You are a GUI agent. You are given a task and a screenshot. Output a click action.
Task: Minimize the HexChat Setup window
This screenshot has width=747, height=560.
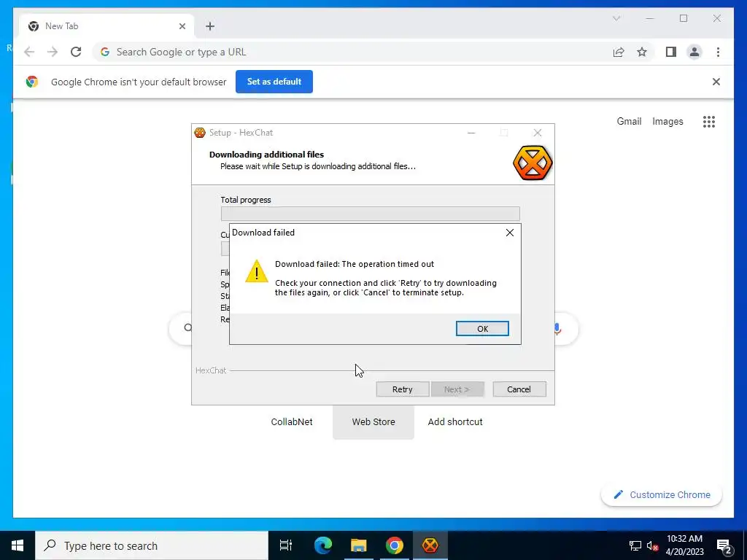[471, 133]
